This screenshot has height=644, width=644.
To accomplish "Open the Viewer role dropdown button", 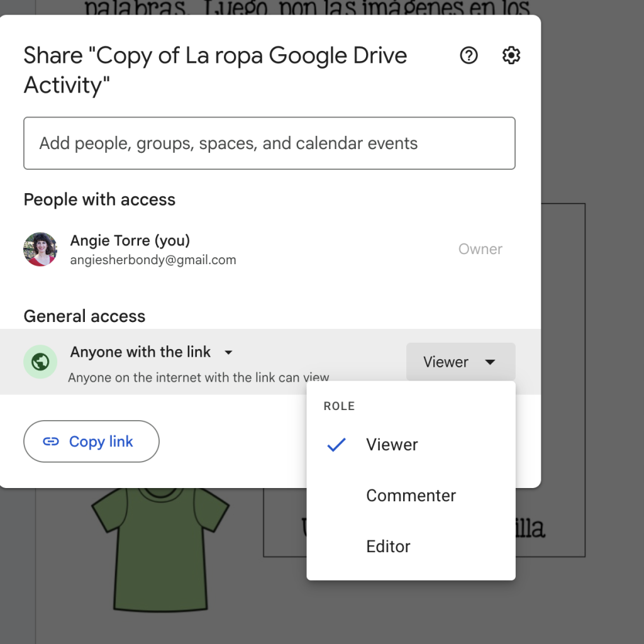I will (461, 362).
